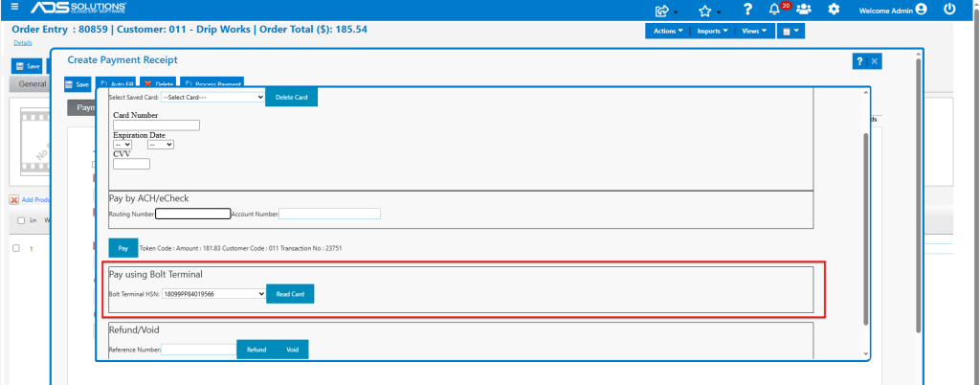Click the Delete Card button

tap(291, 97)
